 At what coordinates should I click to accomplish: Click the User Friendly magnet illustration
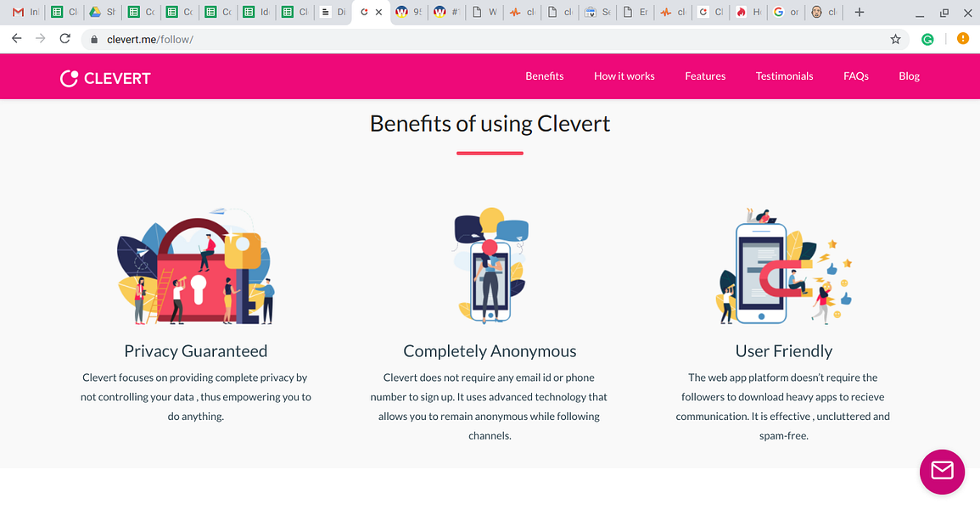tap(784, 266)
